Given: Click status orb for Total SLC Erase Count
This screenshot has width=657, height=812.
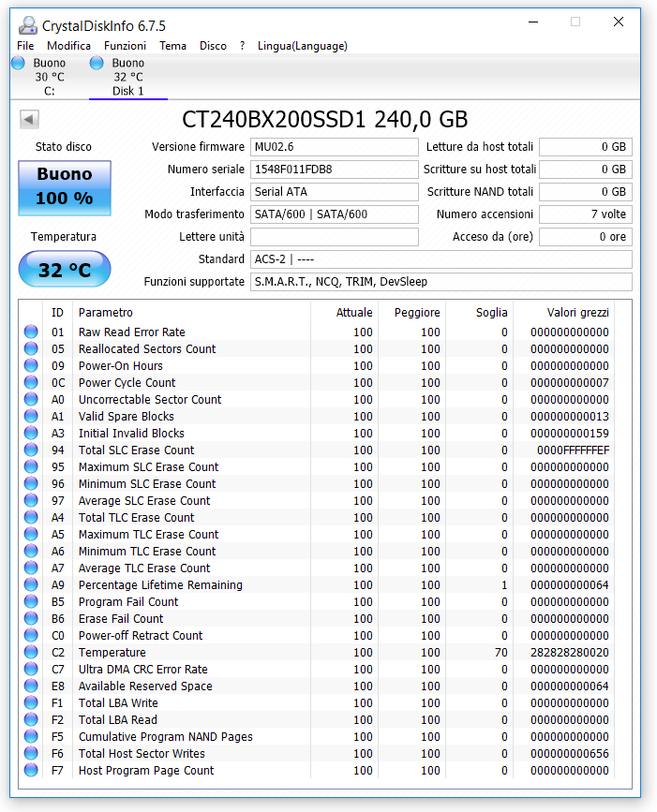Looking at the screenshot, I should point(31,450).
